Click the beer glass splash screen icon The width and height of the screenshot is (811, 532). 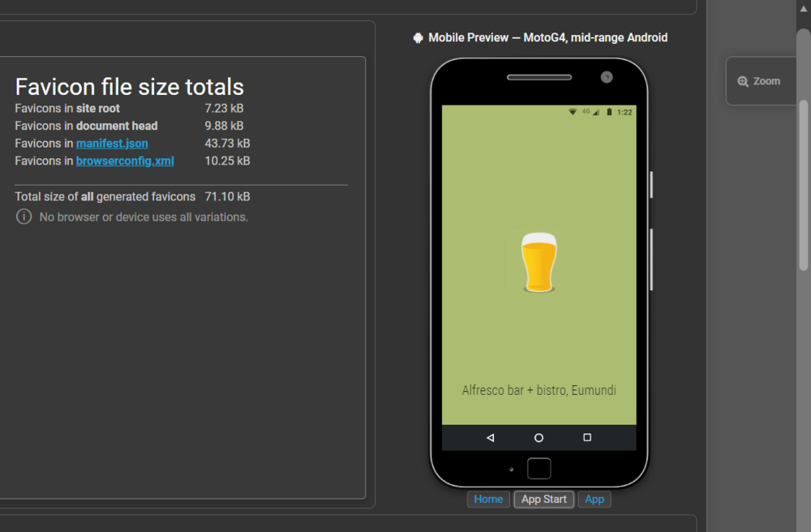[539, 263]
